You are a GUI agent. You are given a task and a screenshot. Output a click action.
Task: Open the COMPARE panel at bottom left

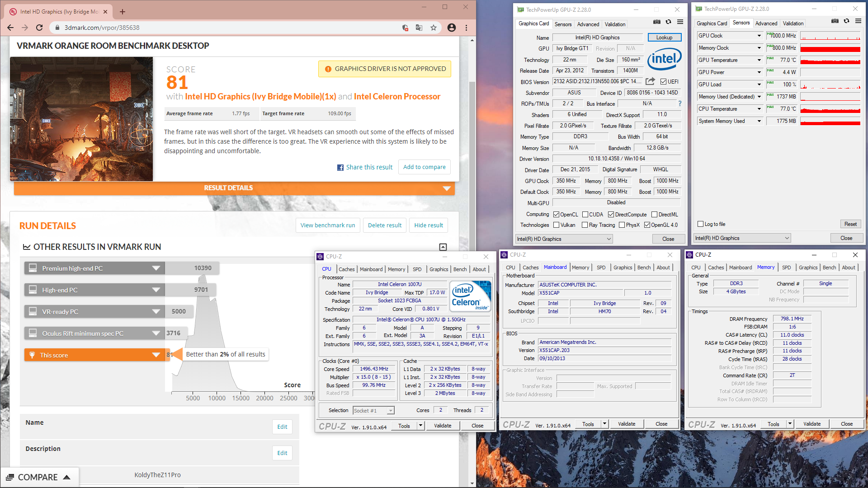(x=39, y=478)
